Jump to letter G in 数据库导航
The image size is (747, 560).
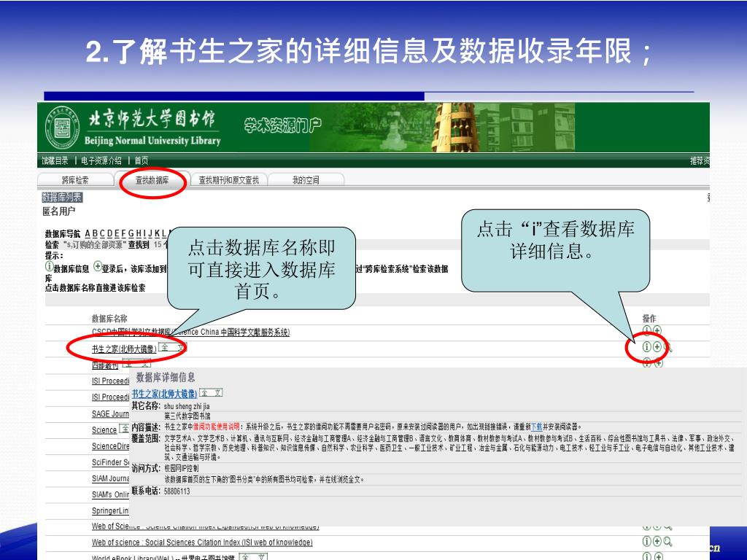click(x=131, y=234)
